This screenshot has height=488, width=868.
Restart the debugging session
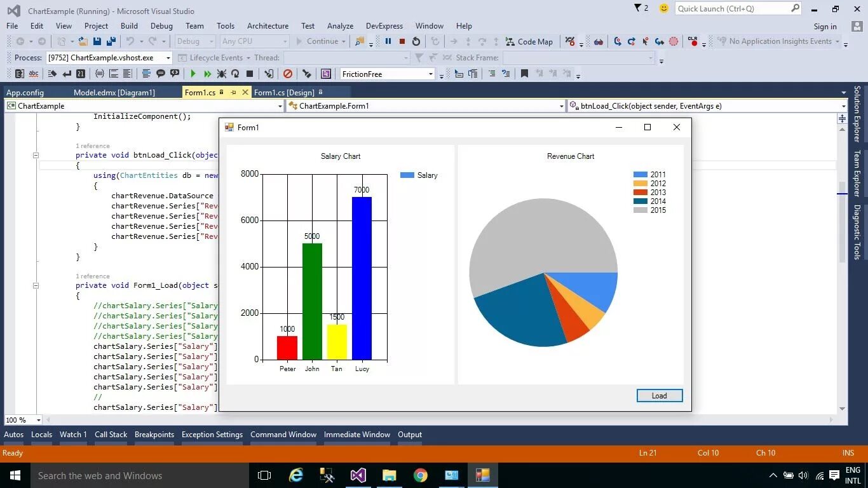416,41
